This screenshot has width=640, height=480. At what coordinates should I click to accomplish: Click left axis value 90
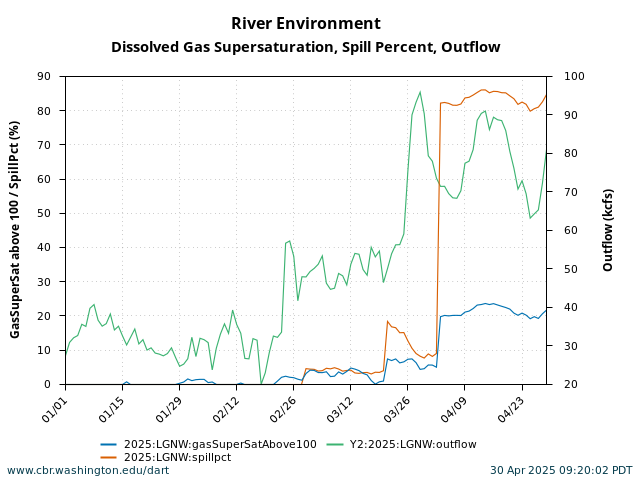point(44,76)
